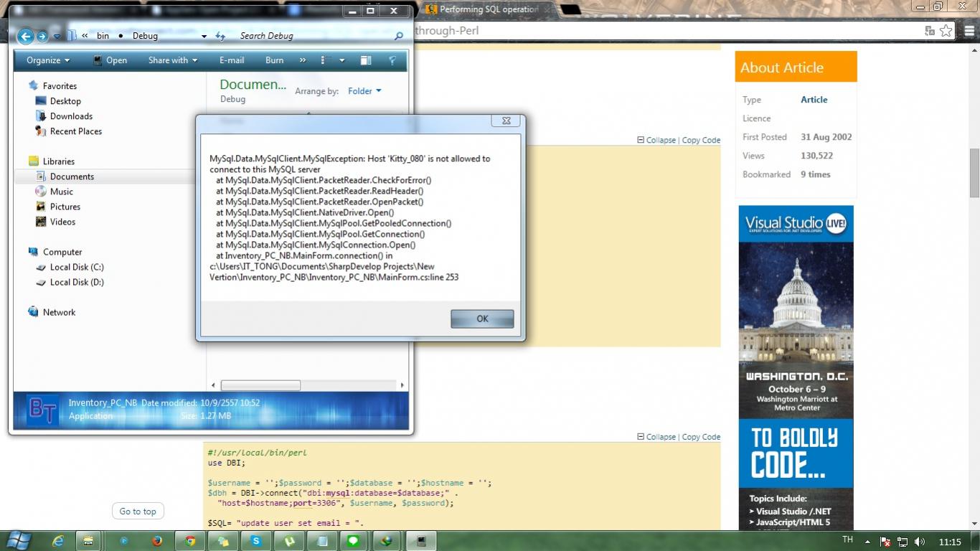Click the 11:15 taskbar clock
The height and width of the screenshot is (551, 980).
[x=950, y=542]
